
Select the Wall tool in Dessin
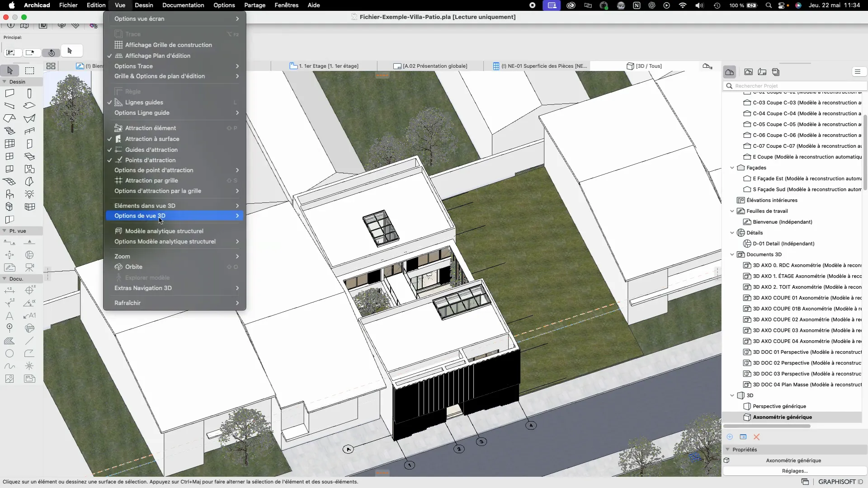(x=9, y=94)
